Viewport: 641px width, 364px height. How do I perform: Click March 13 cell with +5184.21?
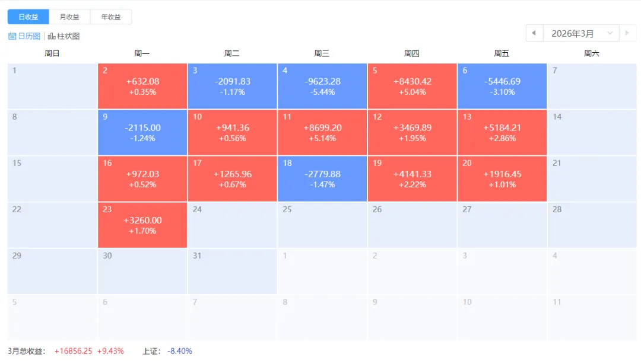[x=502, y=132]
